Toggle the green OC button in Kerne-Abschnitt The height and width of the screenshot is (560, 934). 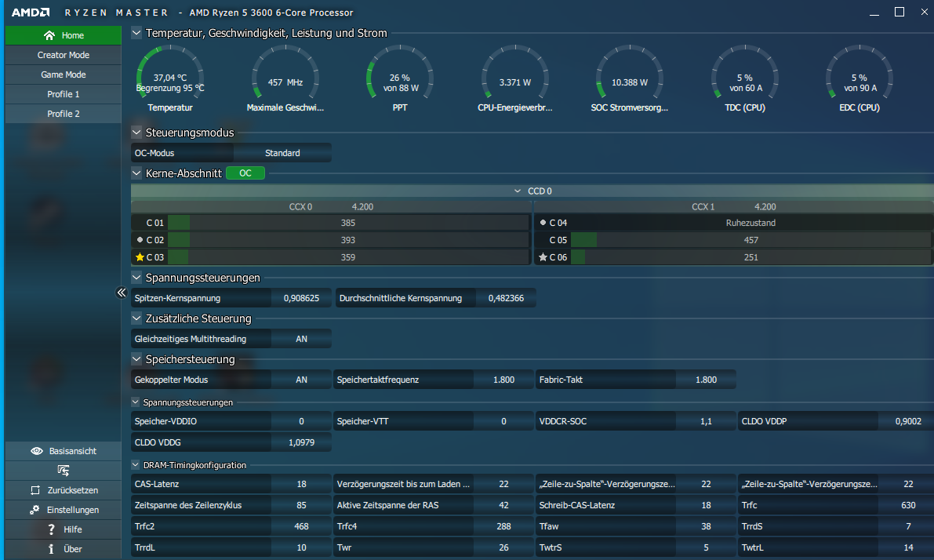pyautogui.click(x=245, y=173)
